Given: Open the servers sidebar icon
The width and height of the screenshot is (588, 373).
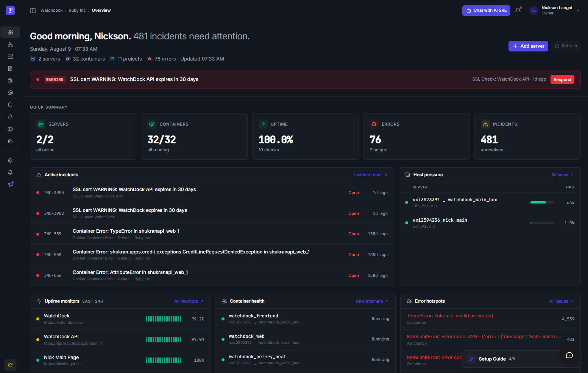Looking at the screenshot, I should (x=10, y=56).
